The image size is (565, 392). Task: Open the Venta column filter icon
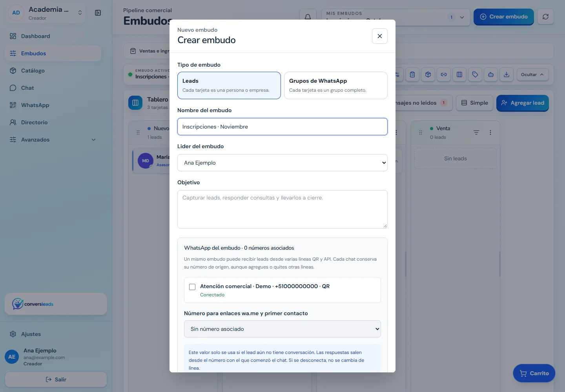(x=476, y=132)
